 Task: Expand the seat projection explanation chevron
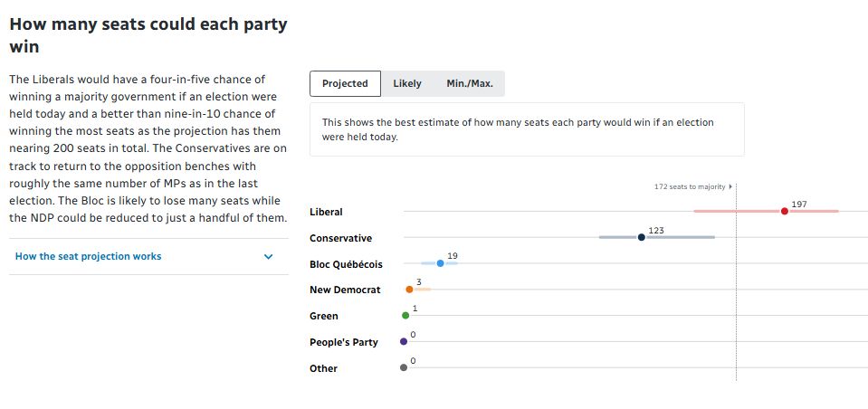point(268,256)
